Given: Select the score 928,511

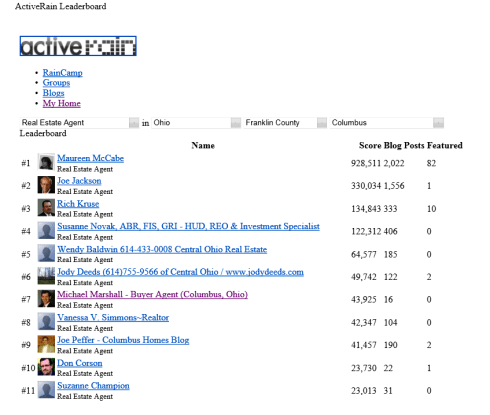Looking at the screenshot, I should (366, 163).
